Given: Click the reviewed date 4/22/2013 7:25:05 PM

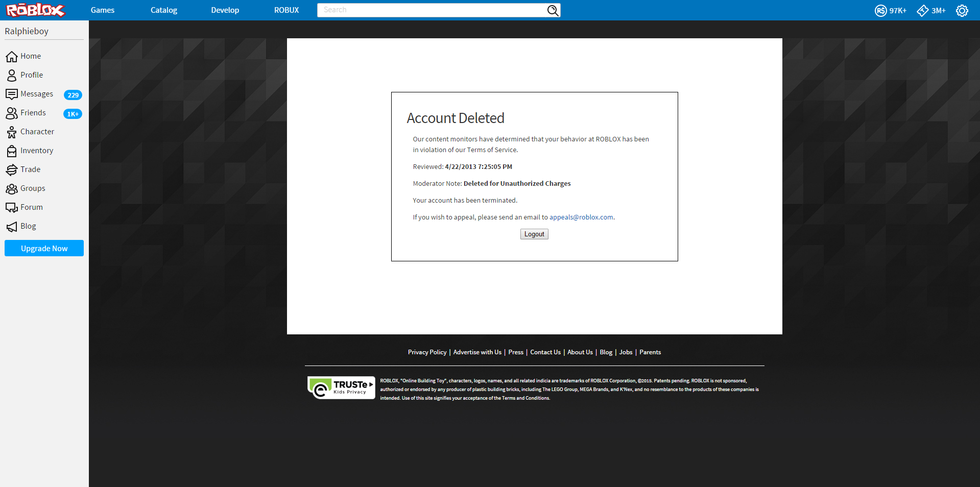Looking at the screenshot, I should coord(479,167).
